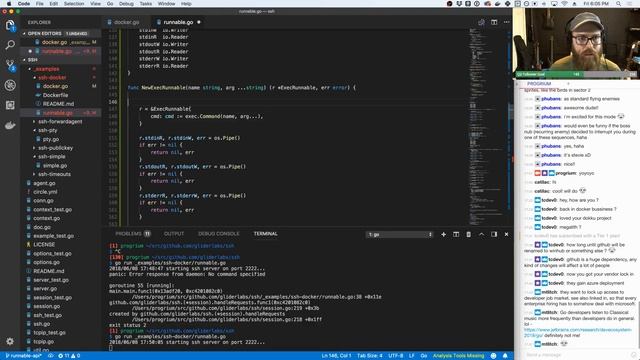The width and height of the screenshot is (640, 360).
Task: Open the Extensions view
Action: click(x=10, y=105)
